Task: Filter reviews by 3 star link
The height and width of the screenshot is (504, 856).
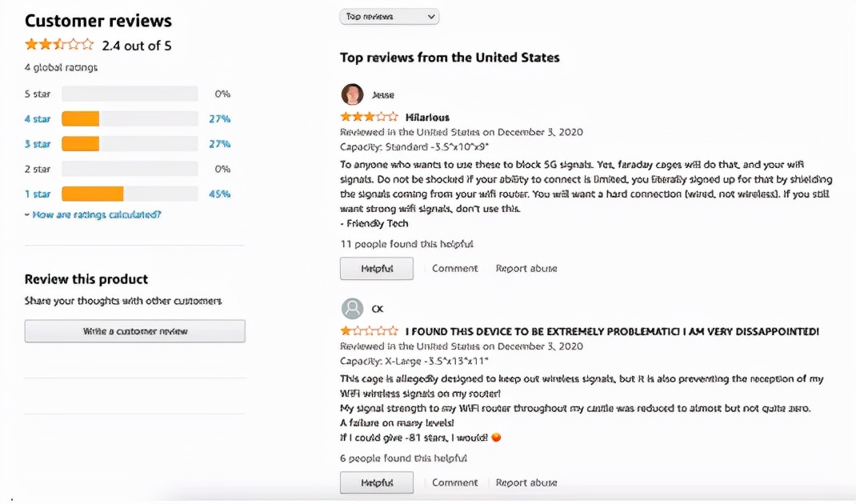Action: coord(38,144)
